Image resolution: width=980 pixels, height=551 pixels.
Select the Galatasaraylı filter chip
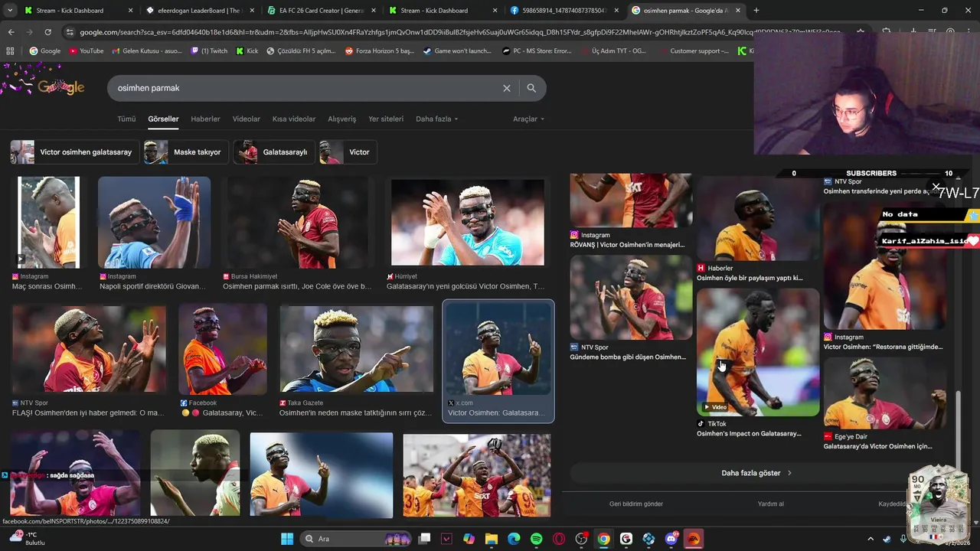click(274, 152)
